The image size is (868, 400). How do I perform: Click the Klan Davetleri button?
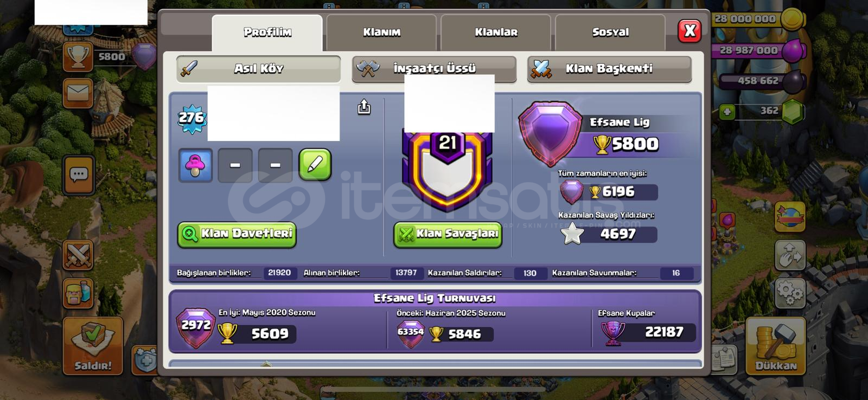(237, 234)
